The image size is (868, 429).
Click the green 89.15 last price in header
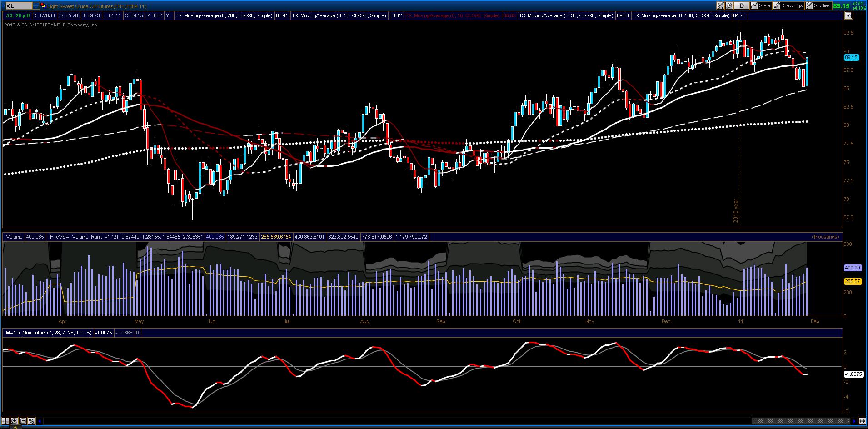pyautogui.click(x=842, y=6)
